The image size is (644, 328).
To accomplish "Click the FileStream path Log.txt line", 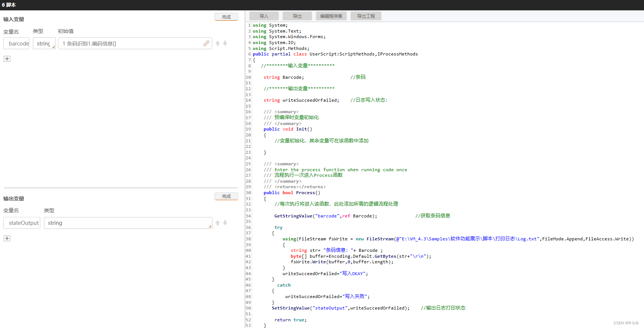I will click(x=458, y=239).
